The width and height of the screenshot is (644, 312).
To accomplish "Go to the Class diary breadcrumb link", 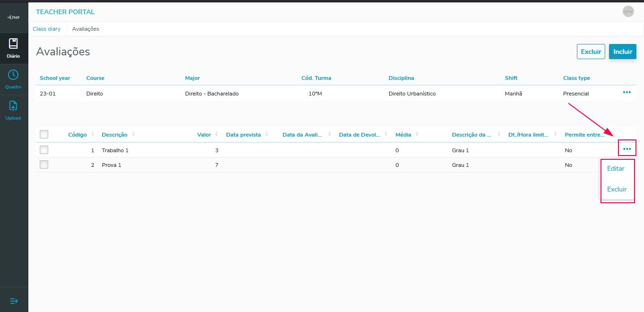I will [47, 29].
